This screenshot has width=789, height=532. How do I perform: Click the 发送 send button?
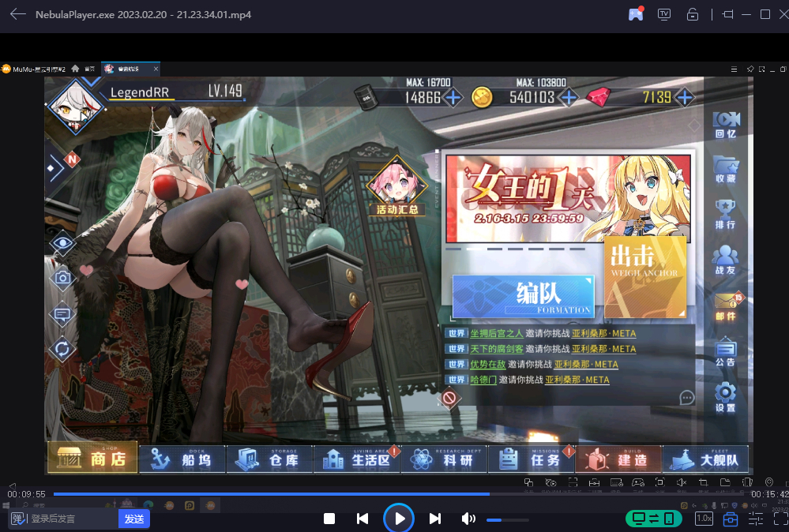[133, 519]
